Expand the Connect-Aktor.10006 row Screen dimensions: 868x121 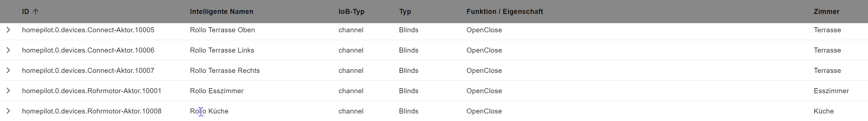8,50
